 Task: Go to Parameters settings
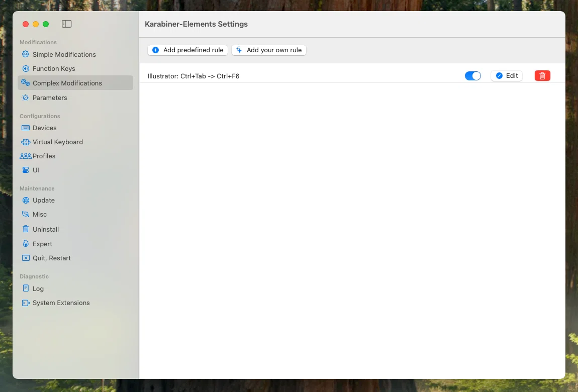75,97
